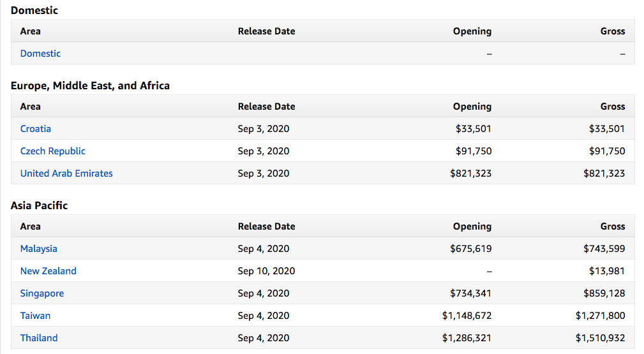Click the Opening header in the Domestic table

pos(472,31)
